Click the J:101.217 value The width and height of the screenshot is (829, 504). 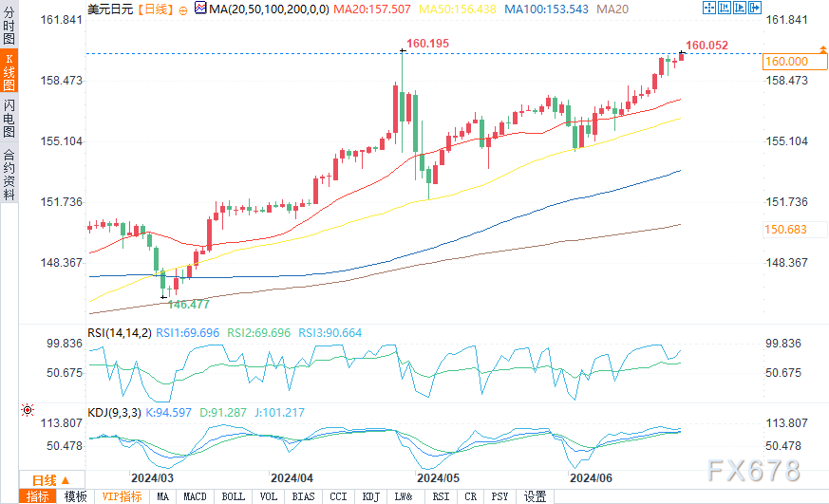pos(280,413)
